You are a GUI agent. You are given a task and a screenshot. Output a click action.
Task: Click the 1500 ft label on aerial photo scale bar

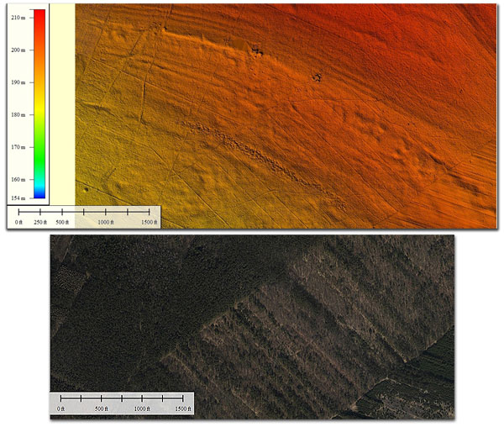point(183,409)
